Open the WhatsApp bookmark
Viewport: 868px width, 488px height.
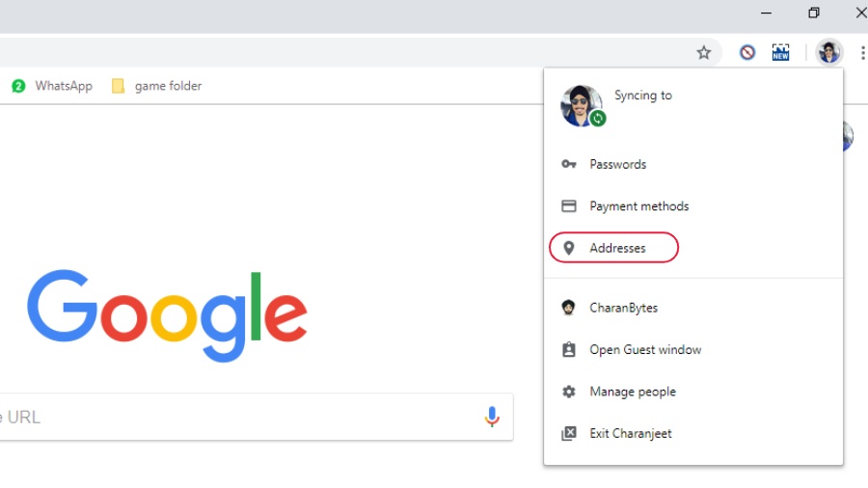(53, 86)
